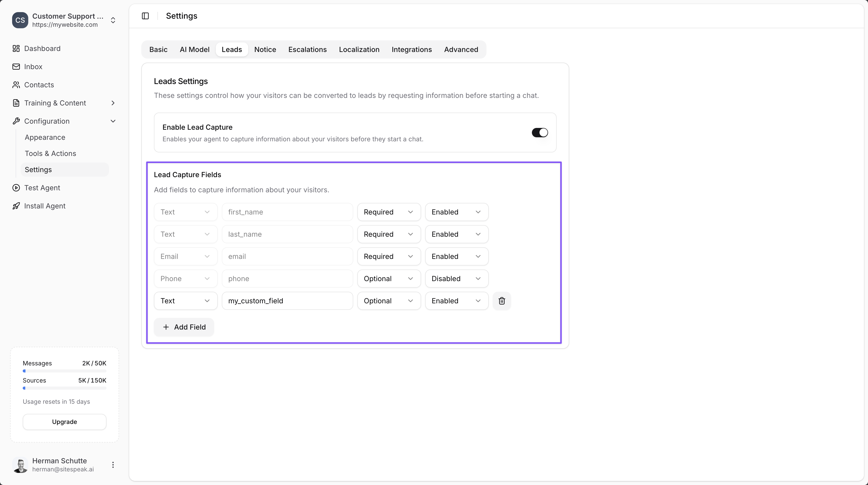Change the phone field's Optional dropdown

tap(389, 278)
